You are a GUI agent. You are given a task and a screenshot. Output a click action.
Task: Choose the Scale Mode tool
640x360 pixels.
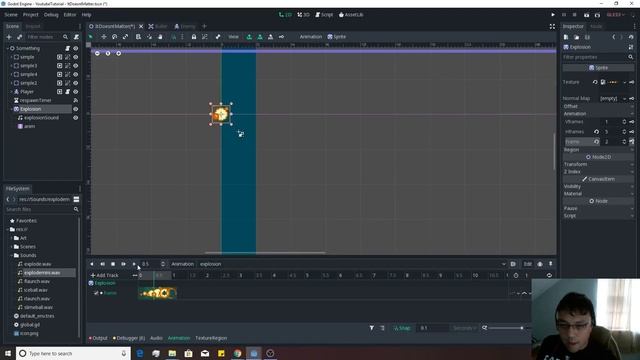[125, 37]
